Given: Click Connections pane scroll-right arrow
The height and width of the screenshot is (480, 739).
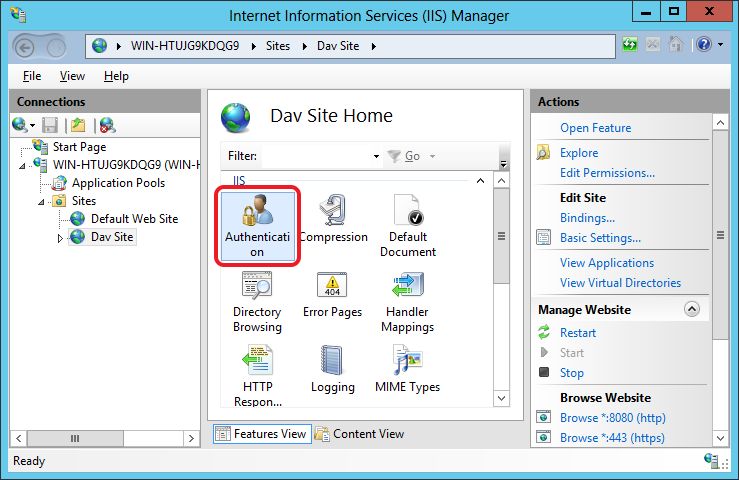Looking at the screenshot, I should point(191,439).
